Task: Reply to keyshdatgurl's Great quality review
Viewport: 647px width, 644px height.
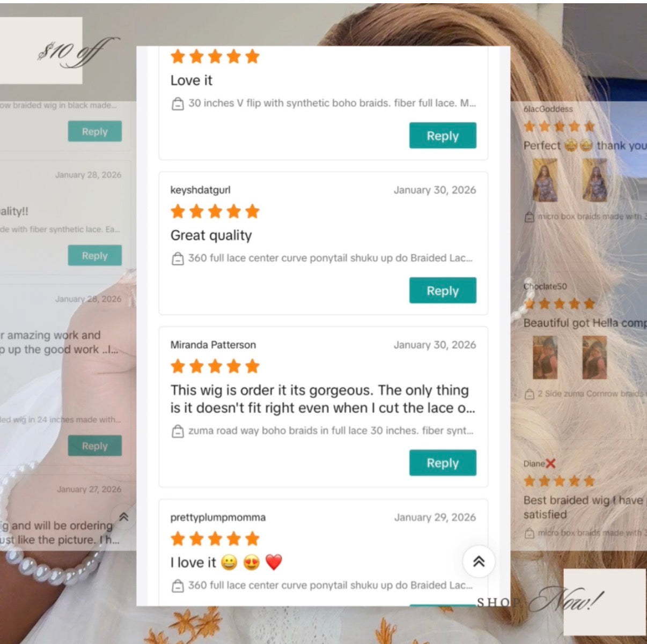Action: (443, 291)
